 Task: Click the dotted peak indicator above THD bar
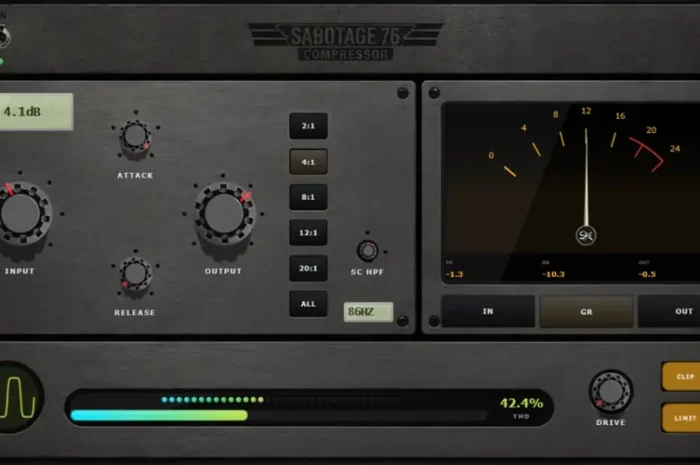point(212,399)
